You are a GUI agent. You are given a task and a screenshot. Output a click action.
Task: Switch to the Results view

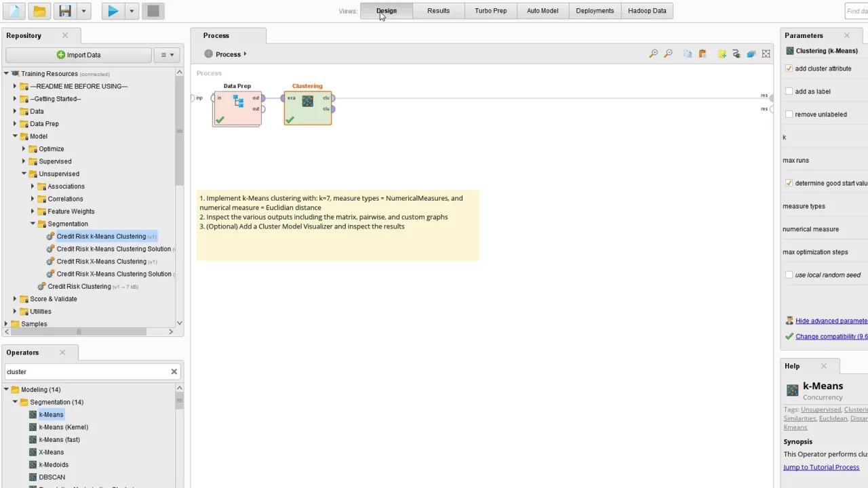point(439,11)
